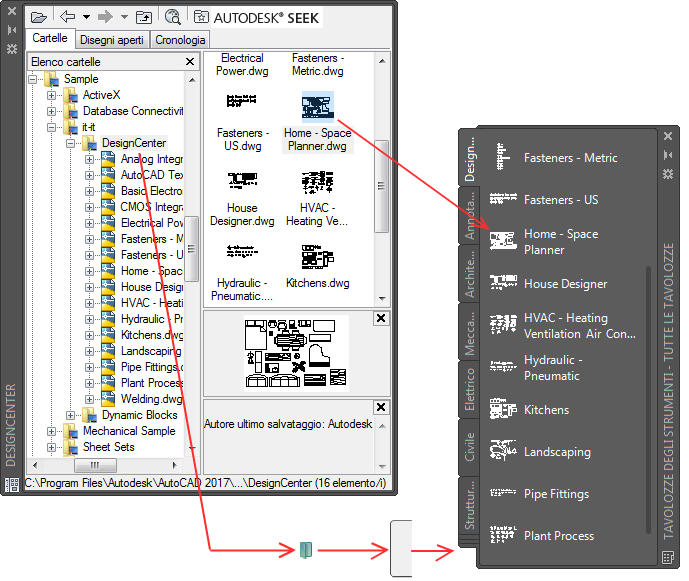
Task: Expand the Dynamic Blocks folder node
Action: (70, 415)
